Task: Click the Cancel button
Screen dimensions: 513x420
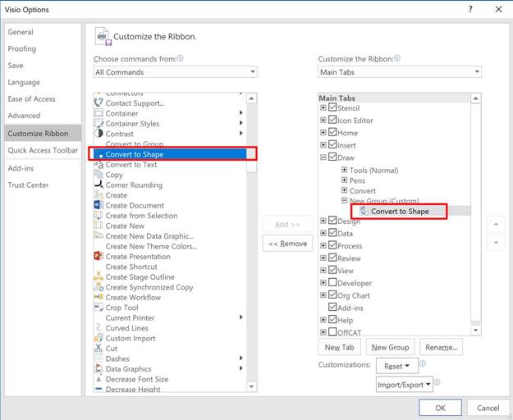Action: pyautogui.click(x=488, y=408)
